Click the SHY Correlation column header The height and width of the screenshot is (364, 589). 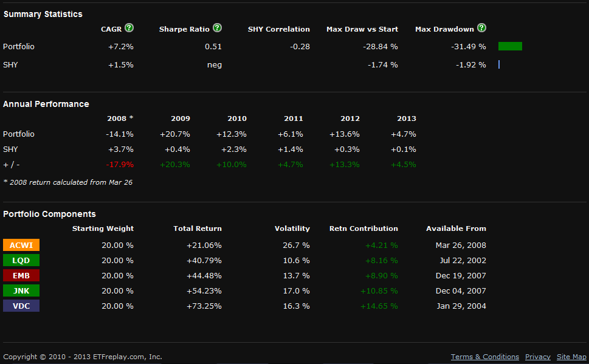[278, 29]
